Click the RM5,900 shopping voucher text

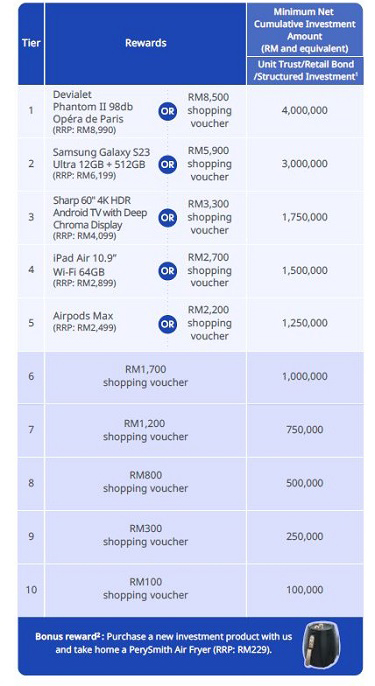tap(209, 164)
